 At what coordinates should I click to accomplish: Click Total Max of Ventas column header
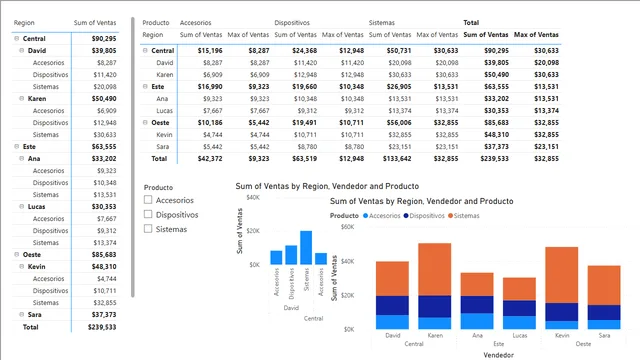(x=536, y=35)
